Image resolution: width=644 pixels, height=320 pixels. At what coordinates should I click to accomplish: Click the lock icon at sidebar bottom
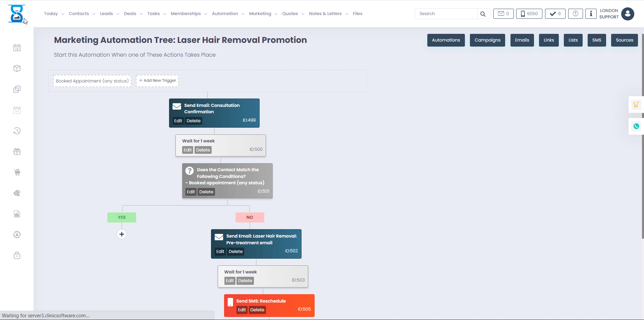(x=17, y=255)
